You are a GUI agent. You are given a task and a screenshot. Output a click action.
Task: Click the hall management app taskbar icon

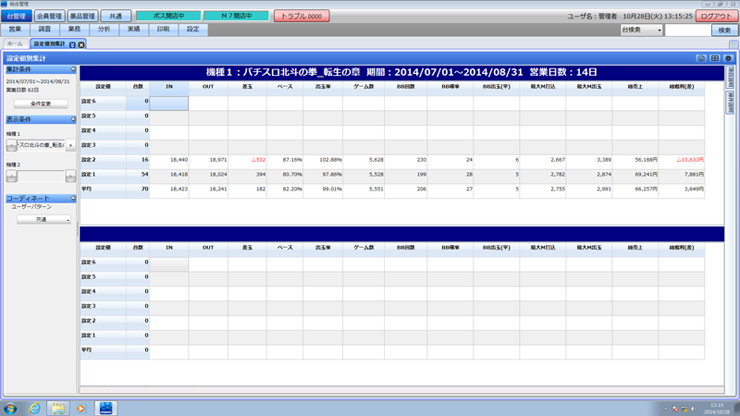pyautogui.click(x=106, y=408)
